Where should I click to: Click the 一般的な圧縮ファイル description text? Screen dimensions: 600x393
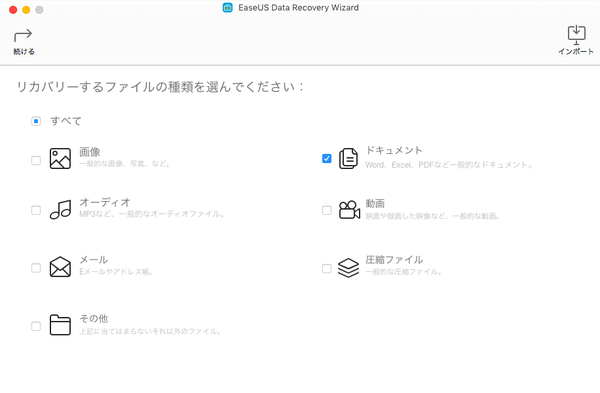tap(404, 272)
